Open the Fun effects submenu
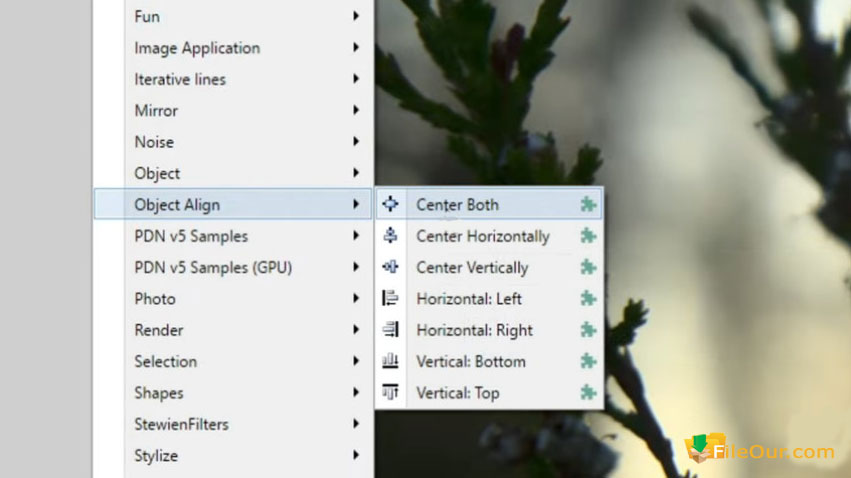The height and width of the screenshot is (478, 851). (233, 16)
